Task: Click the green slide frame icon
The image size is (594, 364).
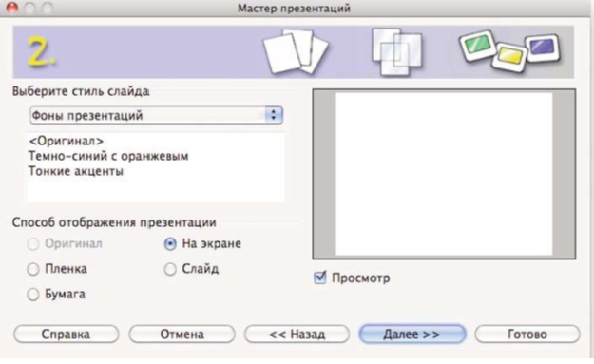Action: tap(477, 46)
